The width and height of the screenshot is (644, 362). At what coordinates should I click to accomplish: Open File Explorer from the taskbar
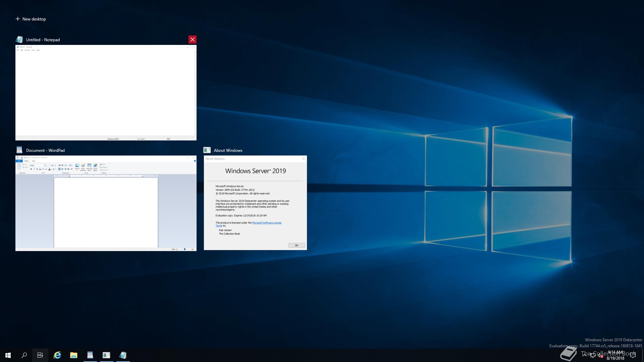74,355
